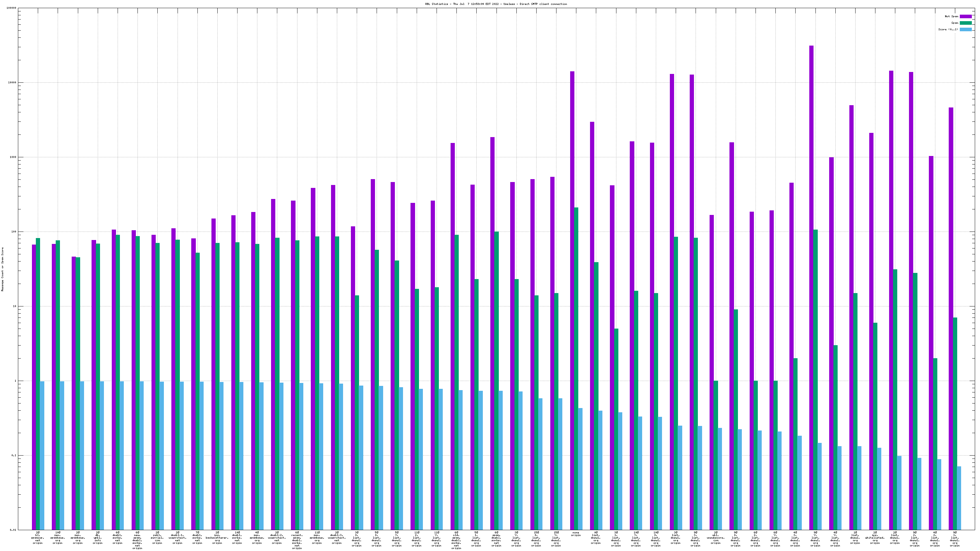Image resolution: width=980 pixels, height=551 pixels.
Task: Click the blue Score (0..1) legend swatch
Action: [966, 29]
